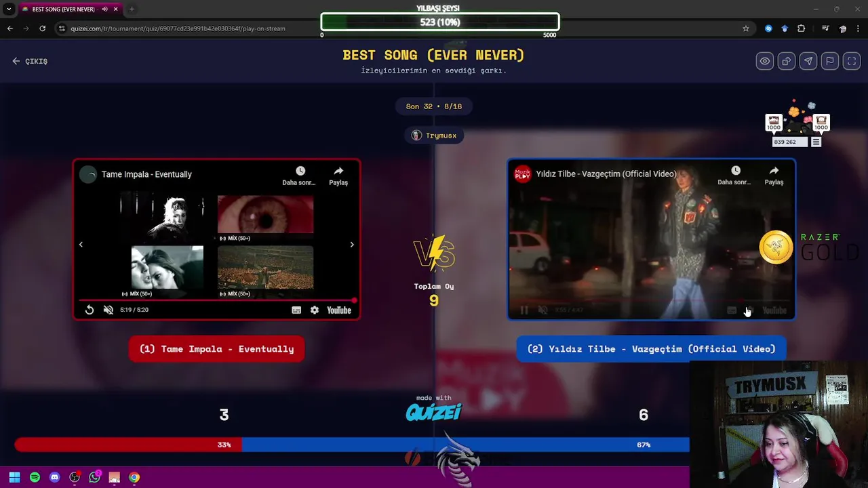Click the ÇIKIŞ back button
The image size is (868, 488).
point(30,61)
